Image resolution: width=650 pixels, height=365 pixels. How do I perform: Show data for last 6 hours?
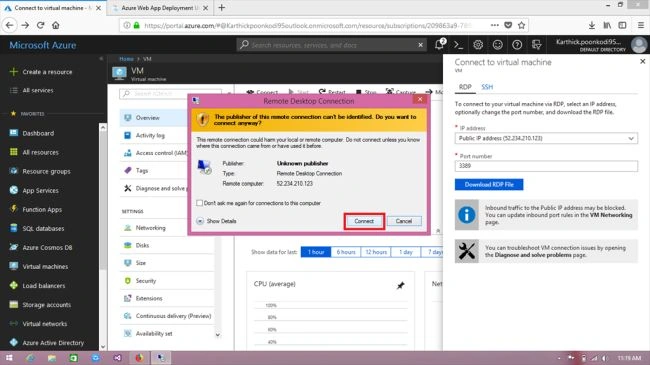346,252
